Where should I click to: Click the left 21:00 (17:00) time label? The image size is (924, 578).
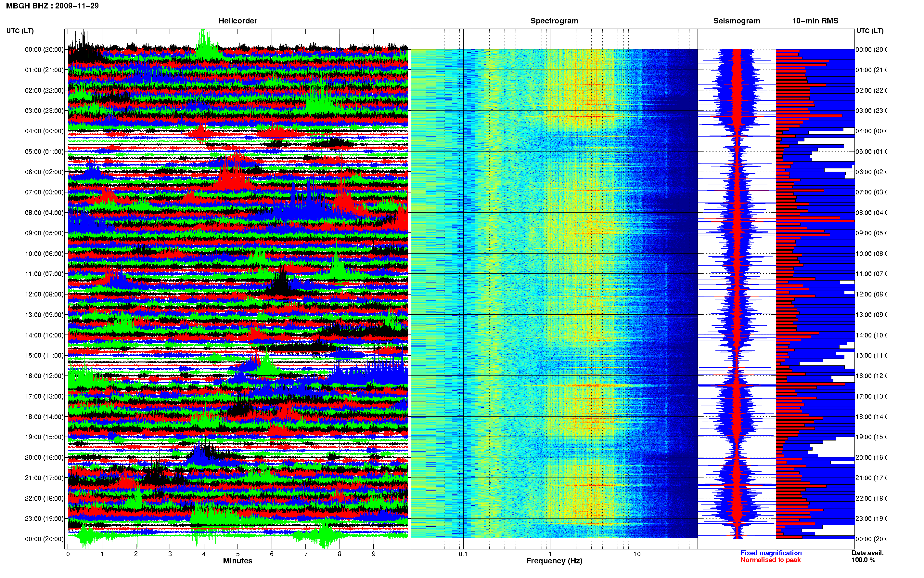(x=44, y=478)
